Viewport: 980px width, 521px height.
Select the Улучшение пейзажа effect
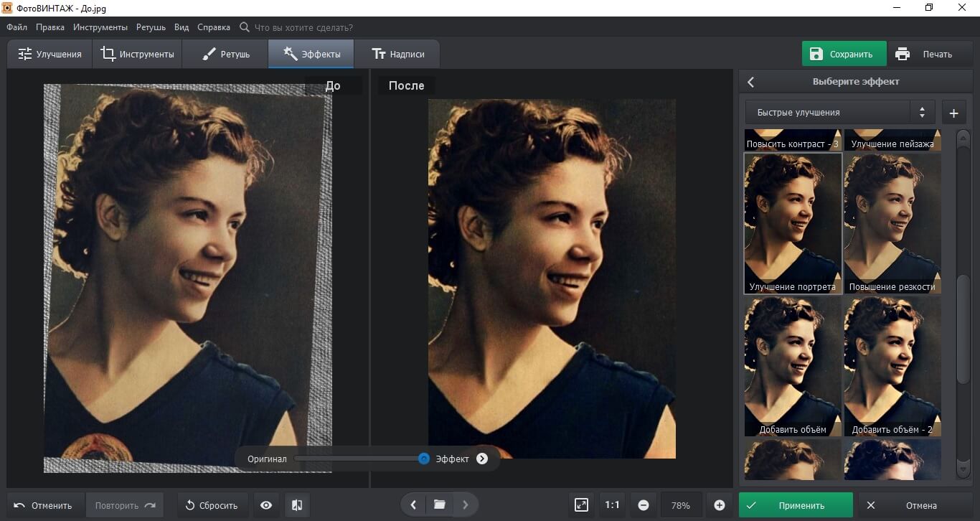click(x=892, y=140)
